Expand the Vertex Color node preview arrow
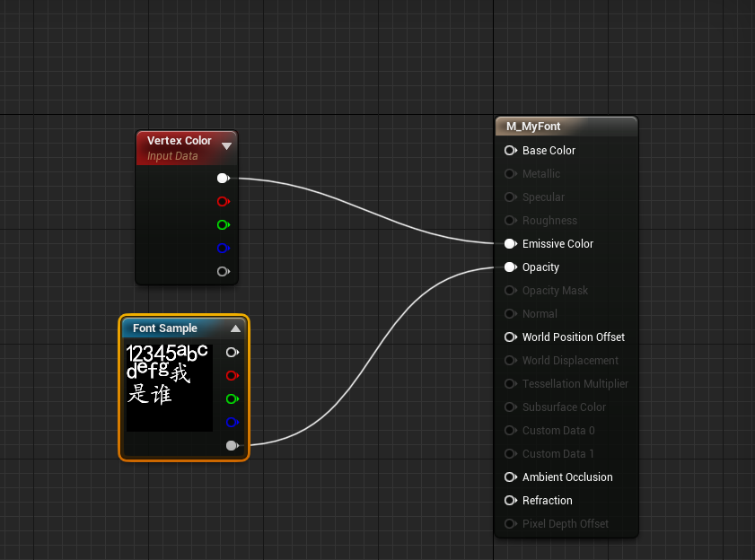 coord(227,146)
